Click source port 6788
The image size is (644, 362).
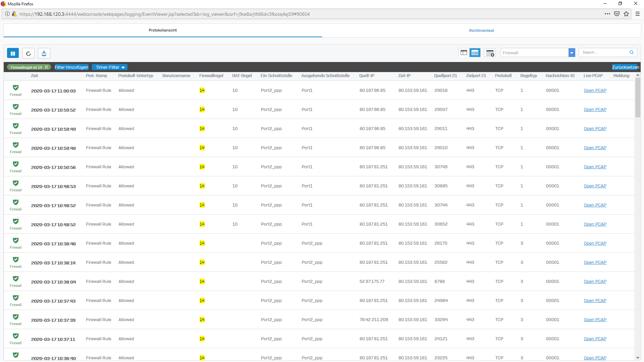click(439, 282)
